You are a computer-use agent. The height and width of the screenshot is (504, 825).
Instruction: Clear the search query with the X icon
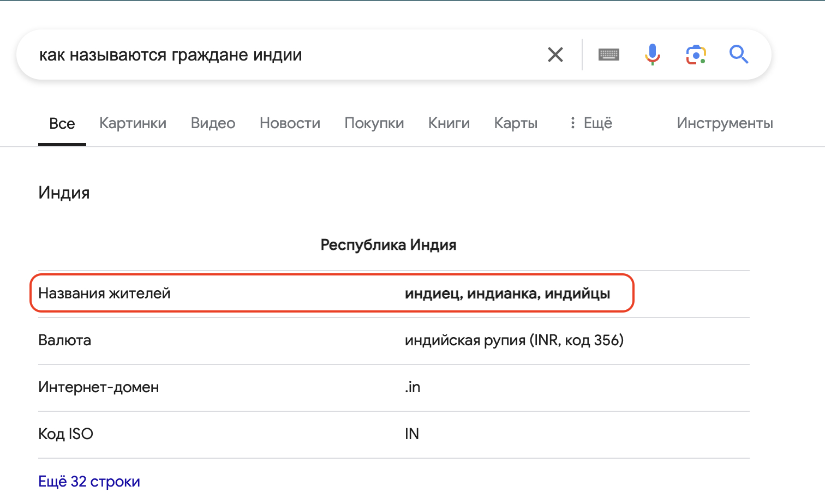pos(555,55)
